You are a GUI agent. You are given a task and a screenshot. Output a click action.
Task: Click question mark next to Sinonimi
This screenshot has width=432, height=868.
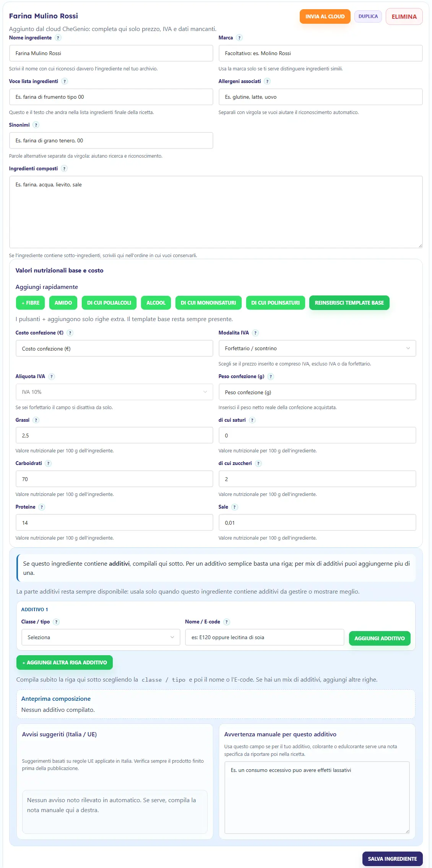(x=36, y=125)
